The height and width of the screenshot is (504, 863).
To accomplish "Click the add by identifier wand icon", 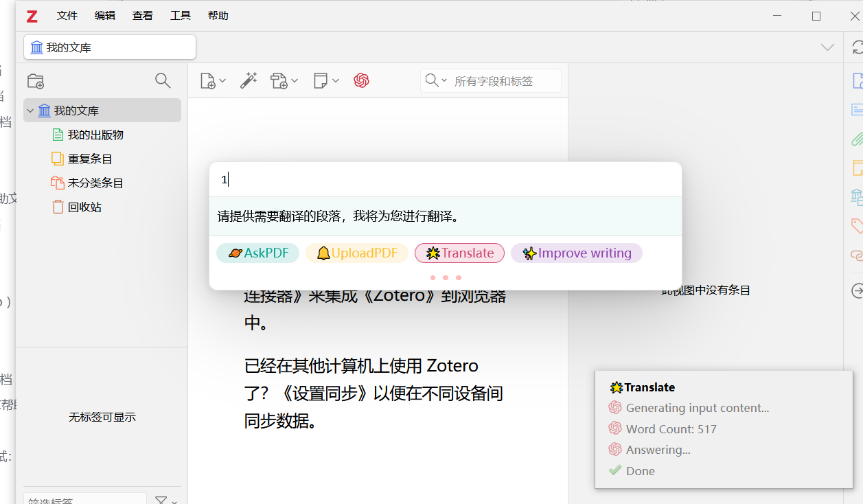I will 249,81.
